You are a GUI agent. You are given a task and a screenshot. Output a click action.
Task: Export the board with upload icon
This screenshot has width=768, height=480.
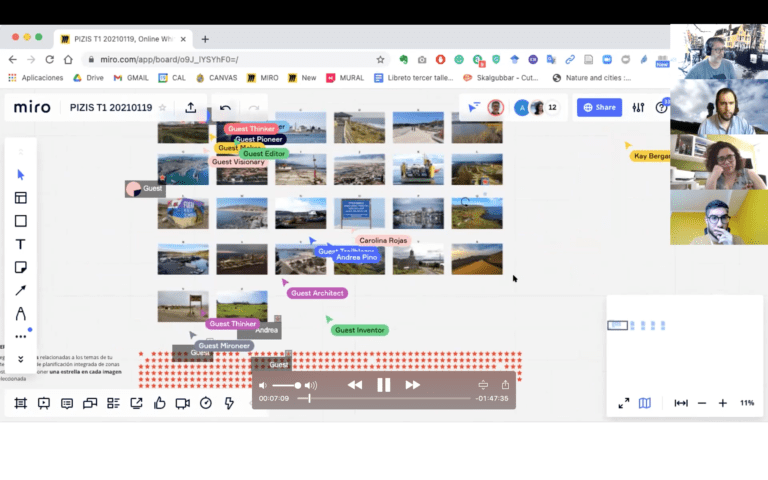pyautogui.click(x=191, y=107)
